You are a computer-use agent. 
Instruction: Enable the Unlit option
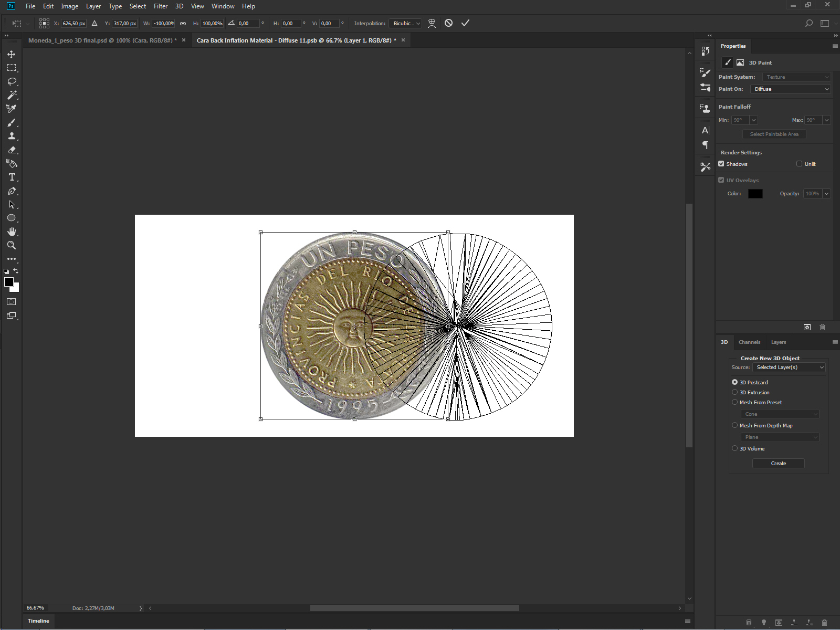799,163
